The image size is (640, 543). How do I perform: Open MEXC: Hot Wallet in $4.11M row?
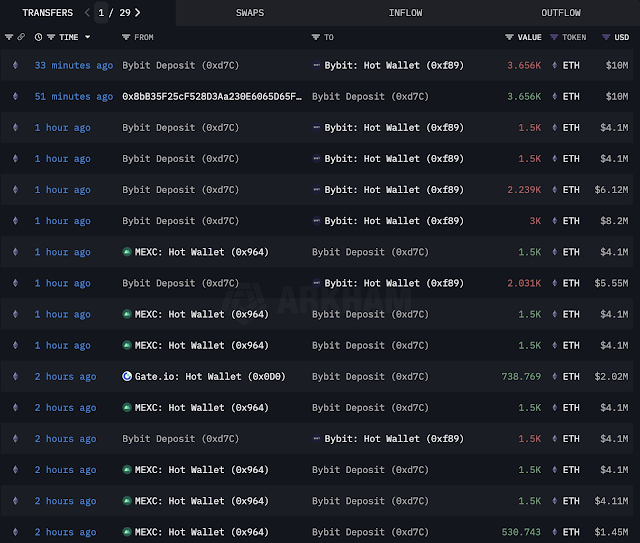202,501
